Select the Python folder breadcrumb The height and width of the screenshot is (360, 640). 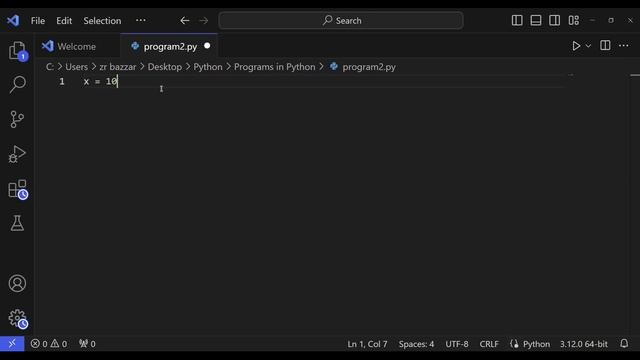coord(208,67)
